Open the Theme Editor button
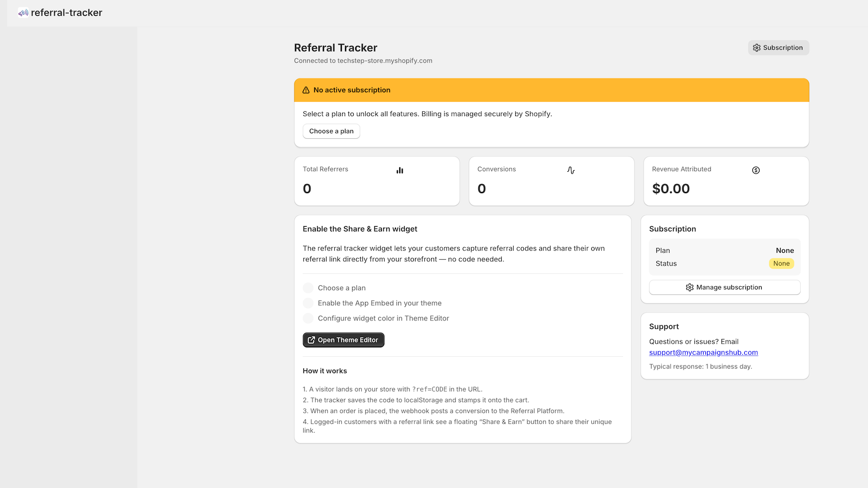Viewport: 868px width, 488px height. (343, 340)
